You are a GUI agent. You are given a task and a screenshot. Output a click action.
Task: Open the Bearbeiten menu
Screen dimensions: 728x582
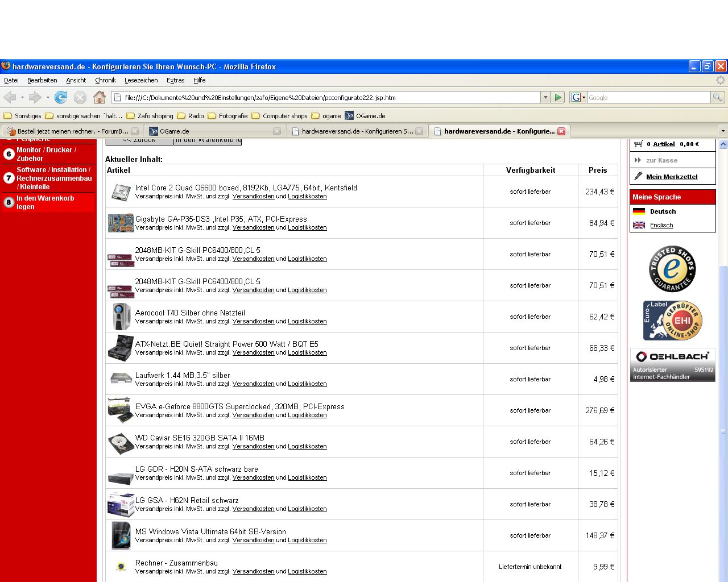click(x=42, y=80)
